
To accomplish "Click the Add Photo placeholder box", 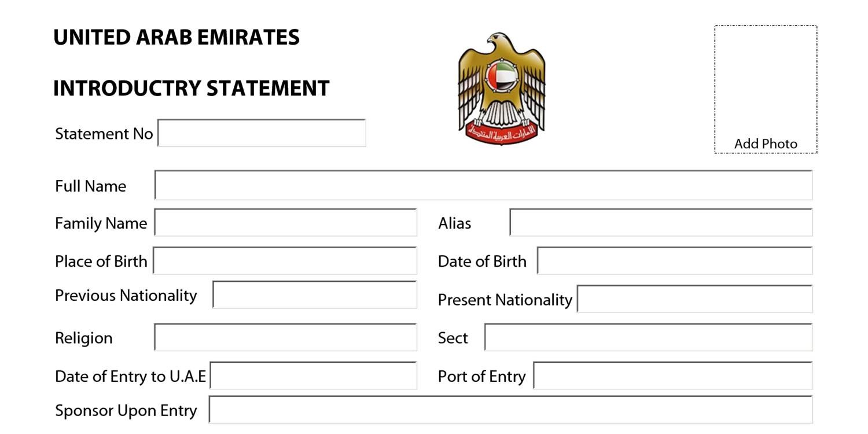I will [x=766, y=89].
